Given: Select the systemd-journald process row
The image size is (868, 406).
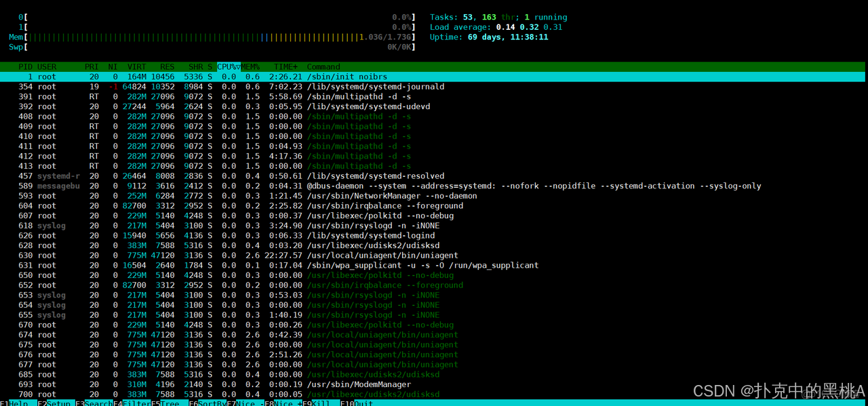Looking at the screenshot, I should coord(434,87).
